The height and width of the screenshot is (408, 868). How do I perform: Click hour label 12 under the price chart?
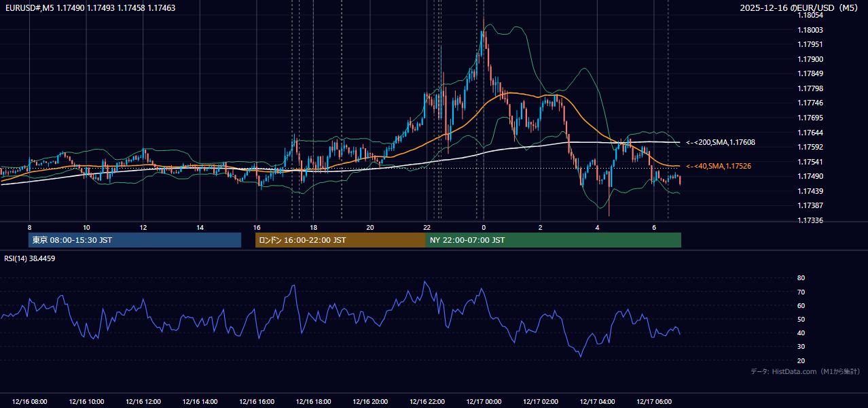click(143, 227)
